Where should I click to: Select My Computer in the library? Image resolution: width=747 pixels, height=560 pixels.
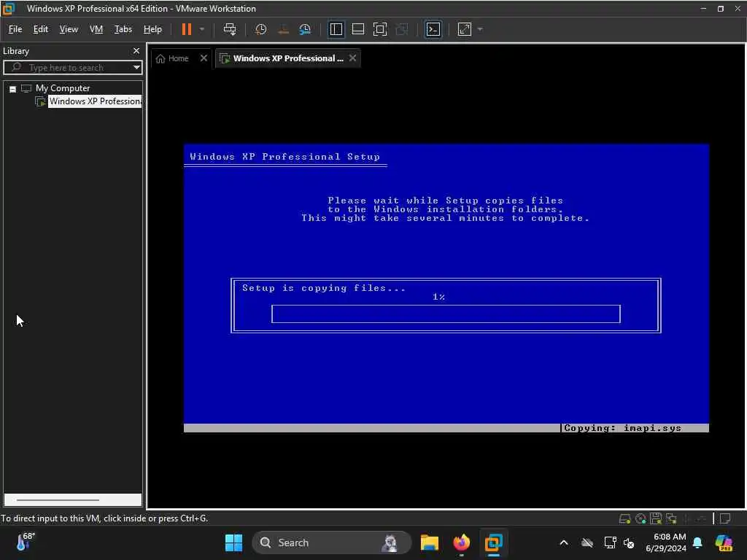(63, 88)
